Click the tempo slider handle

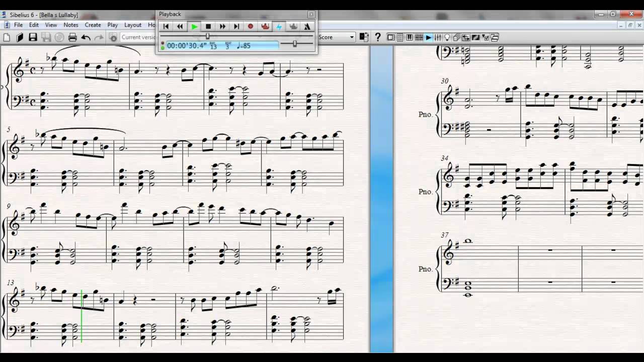[295, 44]
